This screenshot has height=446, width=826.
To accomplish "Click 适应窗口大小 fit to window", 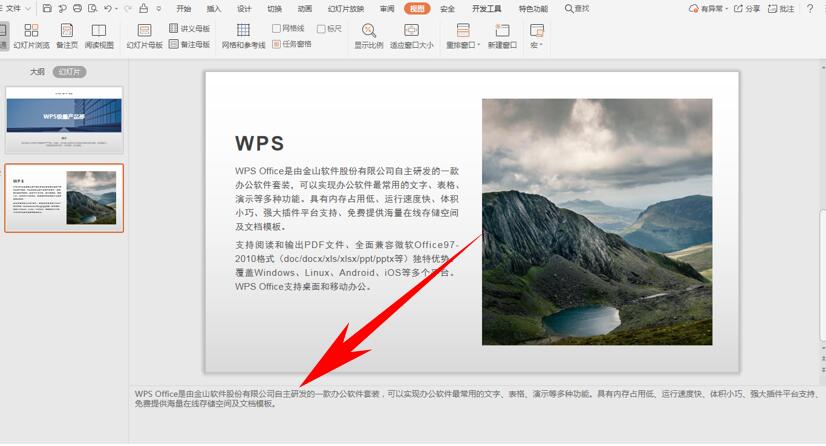I will click(x=411, y=36).
